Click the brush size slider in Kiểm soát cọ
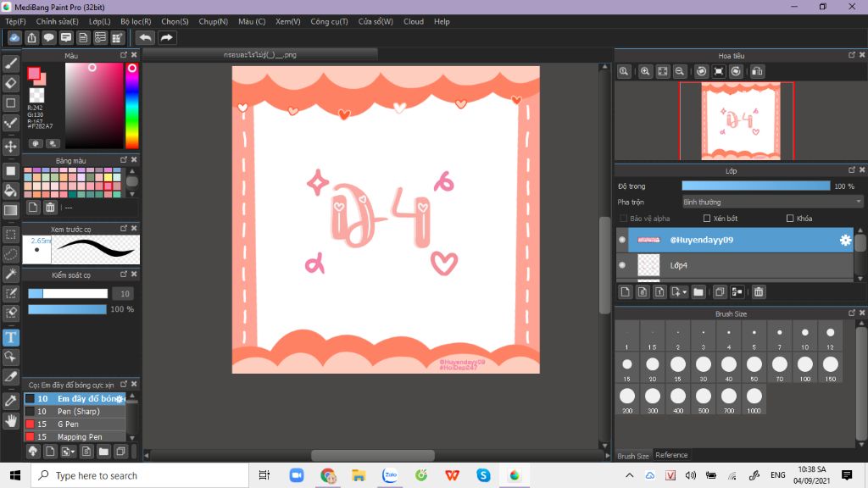The height and width of the screenshot is (488, 868). (x=68, y=294)
